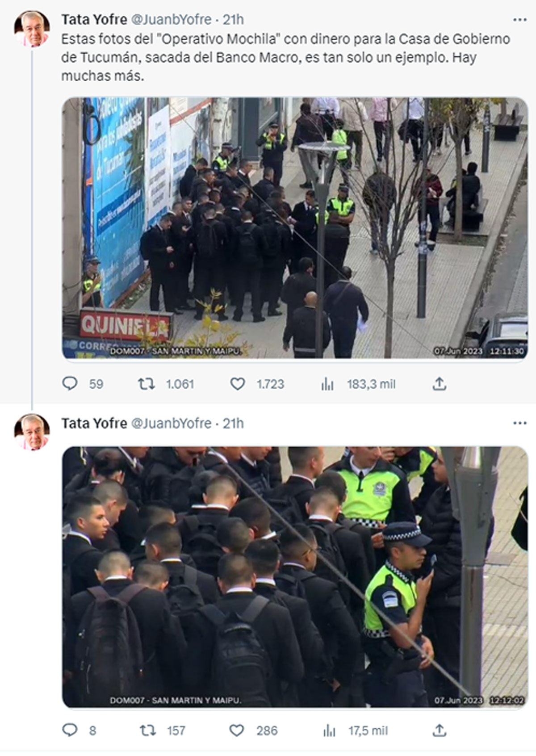Share the second tweet via upload icon
This screenshot has height=756, width=536.
pyautogui.click(x=440, y=730)
